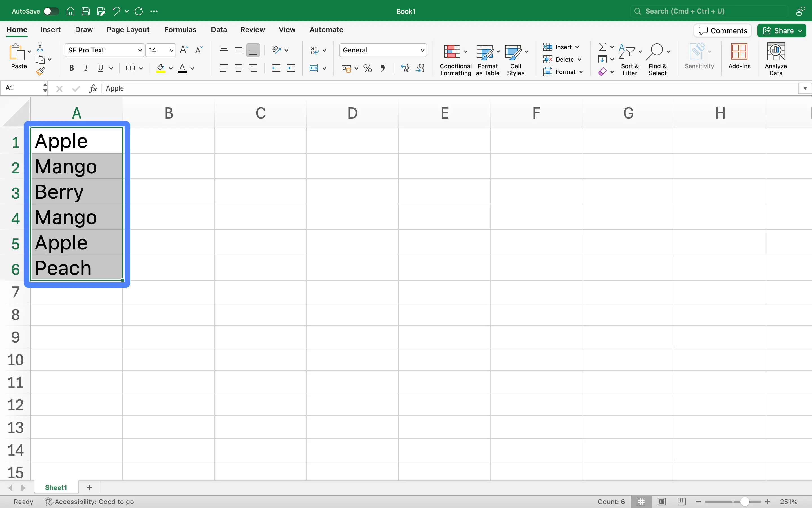
Task: Click the Decrease Decimal icon
Action: (x=420, y=68)
